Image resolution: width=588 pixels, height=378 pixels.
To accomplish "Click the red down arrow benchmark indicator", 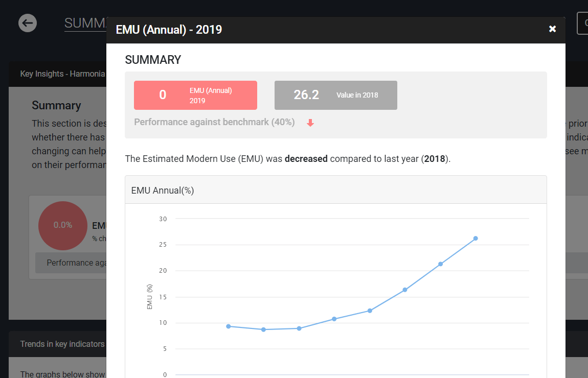I will [x=310, y=123].
